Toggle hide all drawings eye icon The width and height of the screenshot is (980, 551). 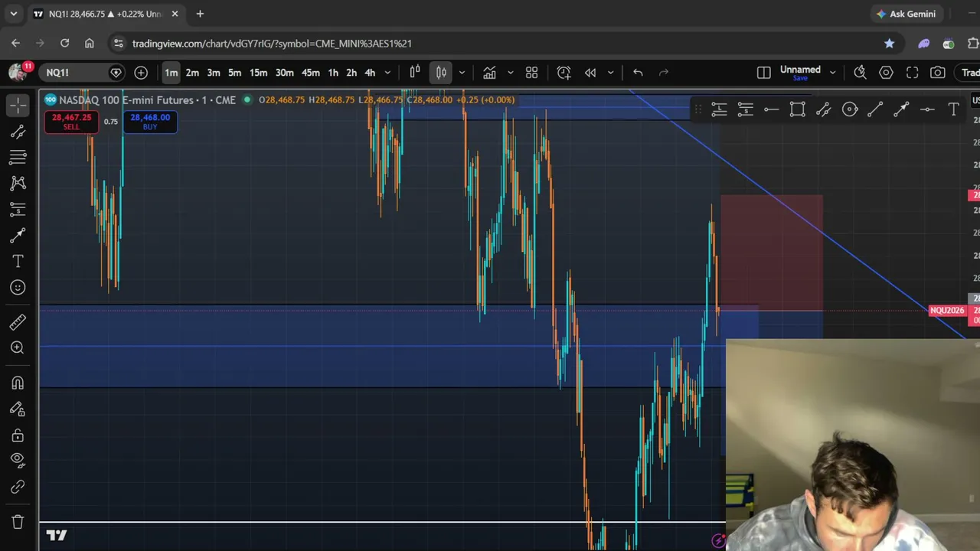pos(18,460)
